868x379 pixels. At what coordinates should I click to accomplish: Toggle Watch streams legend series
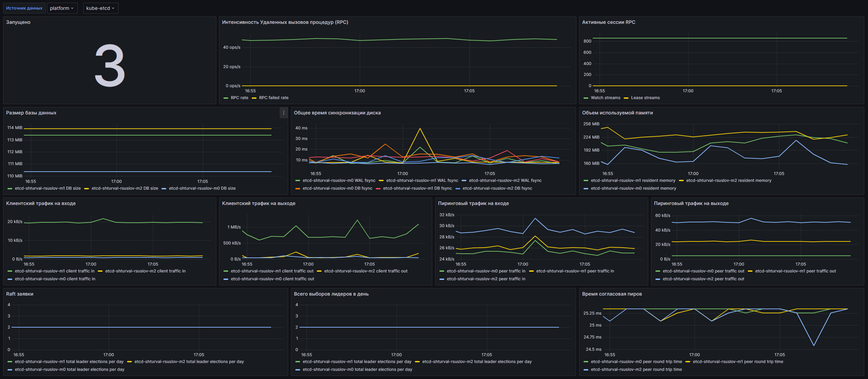pyautogui.click(x=605, y=98)
